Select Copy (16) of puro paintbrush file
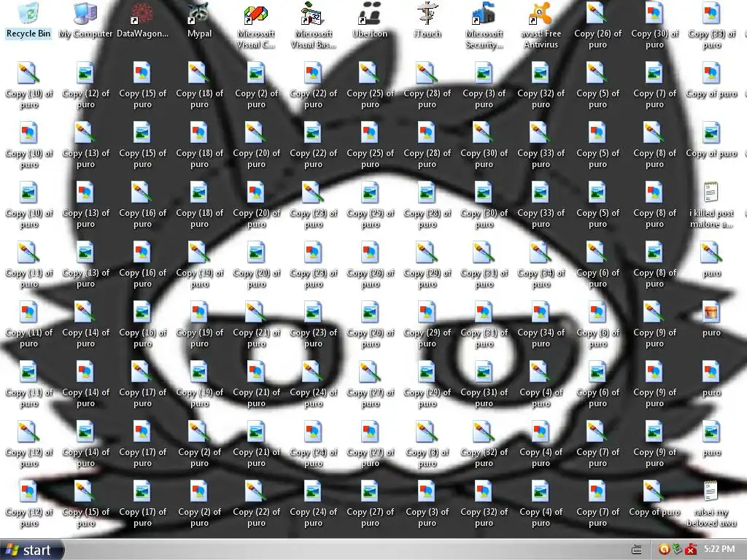The width and height of the screenshot is (747, 560). 142,205
